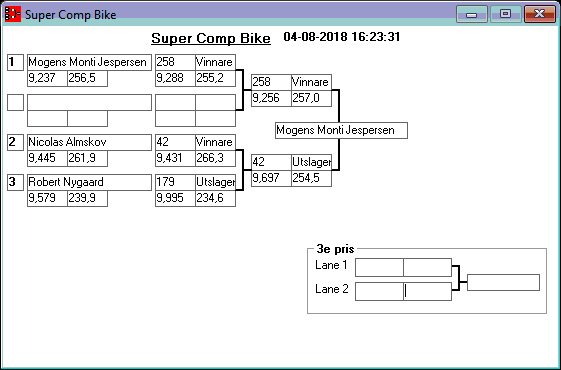Select the Mogens Monti Jespersen name field in row 1
This screenshot has height=370, width=561.
pyautogui.click(x=89, y=62)
